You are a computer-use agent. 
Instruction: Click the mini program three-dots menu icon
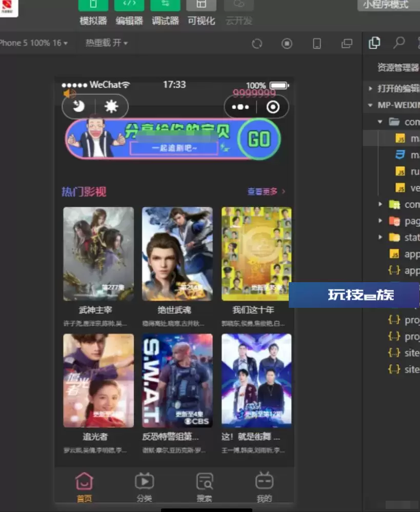point(240,107)
